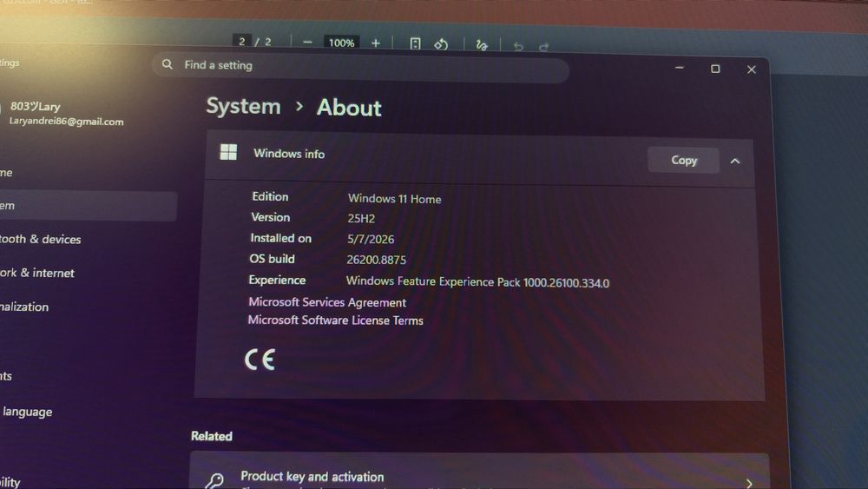The image size is (868, 489).
Task: Collapse the Windows info section
Action: (x=735, y=162)
